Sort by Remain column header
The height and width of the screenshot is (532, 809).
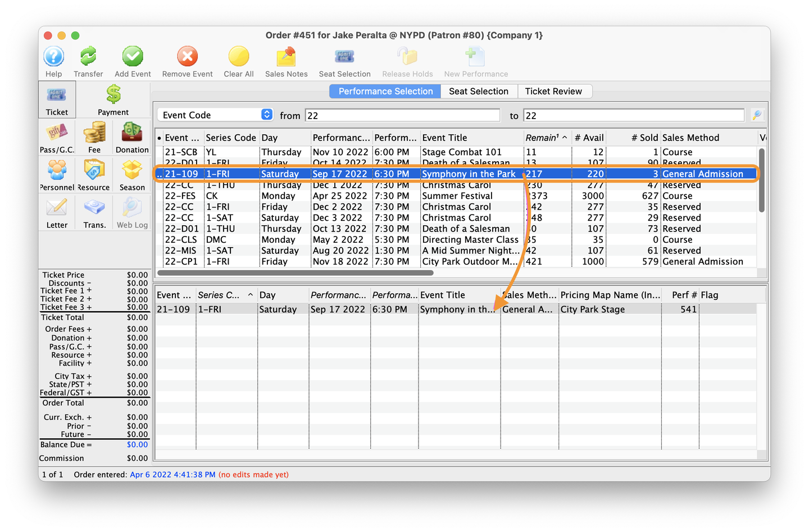coord(546,138)
